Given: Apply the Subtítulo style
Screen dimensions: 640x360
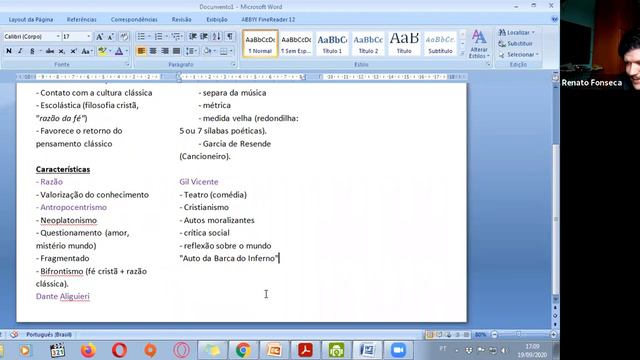Looking at the screenshot, I should [x=440, y=44].
